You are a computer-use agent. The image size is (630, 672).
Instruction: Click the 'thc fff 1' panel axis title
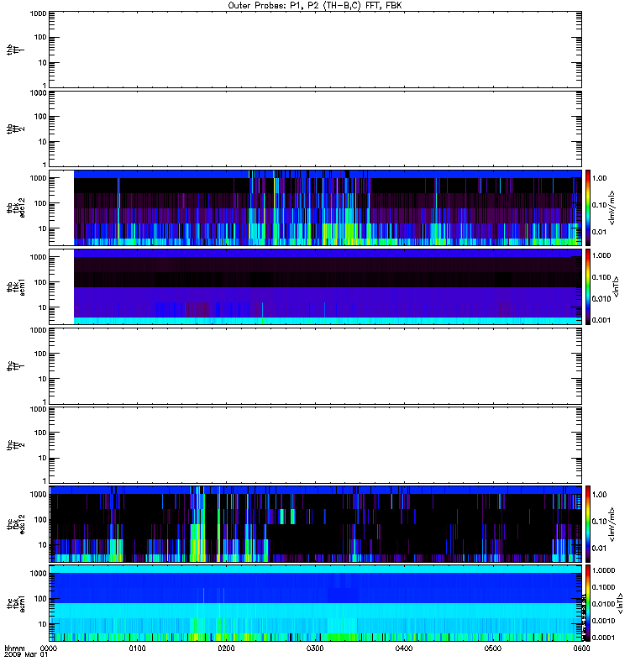(x=15, y=365)
